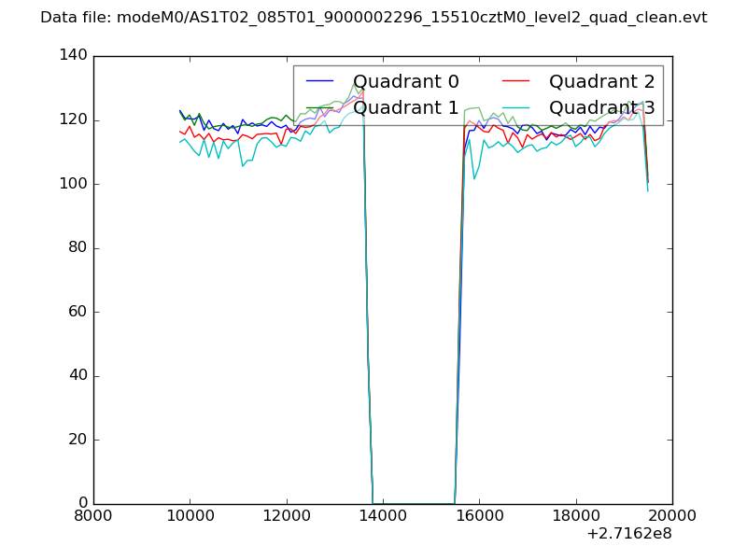Click the 60 tick label on y-axis
This screenshot has width=747, height=560.
pos(79,312)
